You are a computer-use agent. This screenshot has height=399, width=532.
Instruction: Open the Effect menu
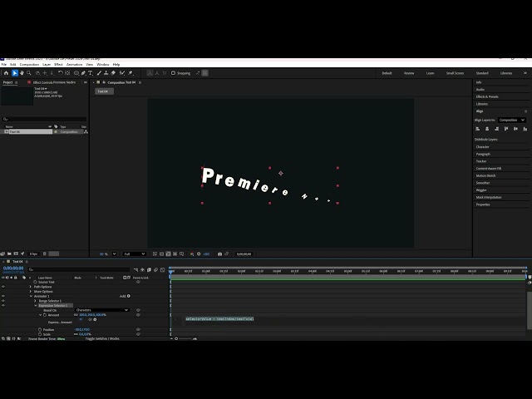pos(58,65)
